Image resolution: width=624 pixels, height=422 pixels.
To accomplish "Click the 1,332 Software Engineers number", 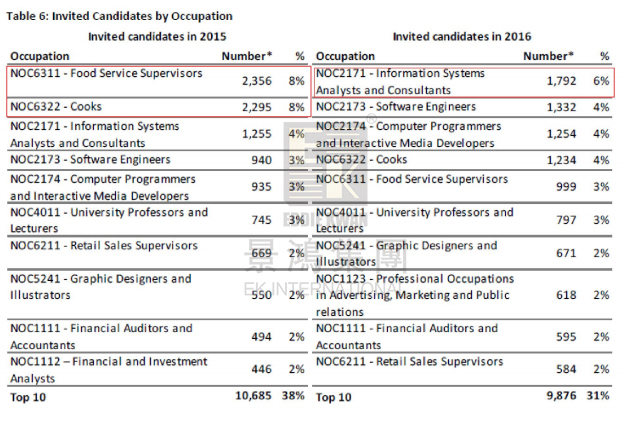I will pos(562,107).
